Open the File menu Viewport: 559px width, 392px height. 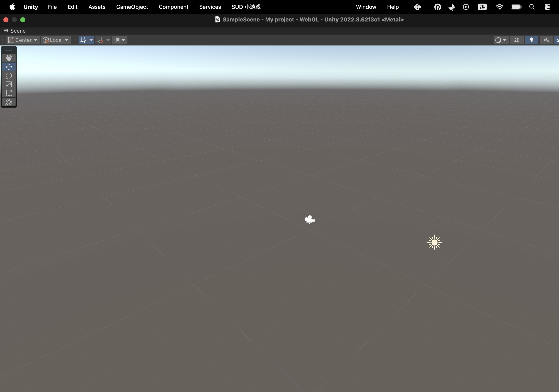point(52,7)
